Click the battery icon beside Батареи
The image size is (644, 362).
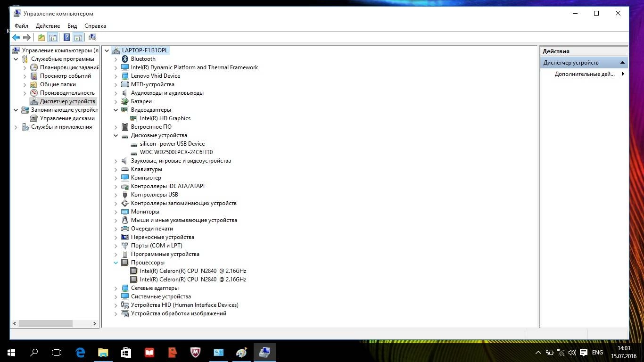125,101
